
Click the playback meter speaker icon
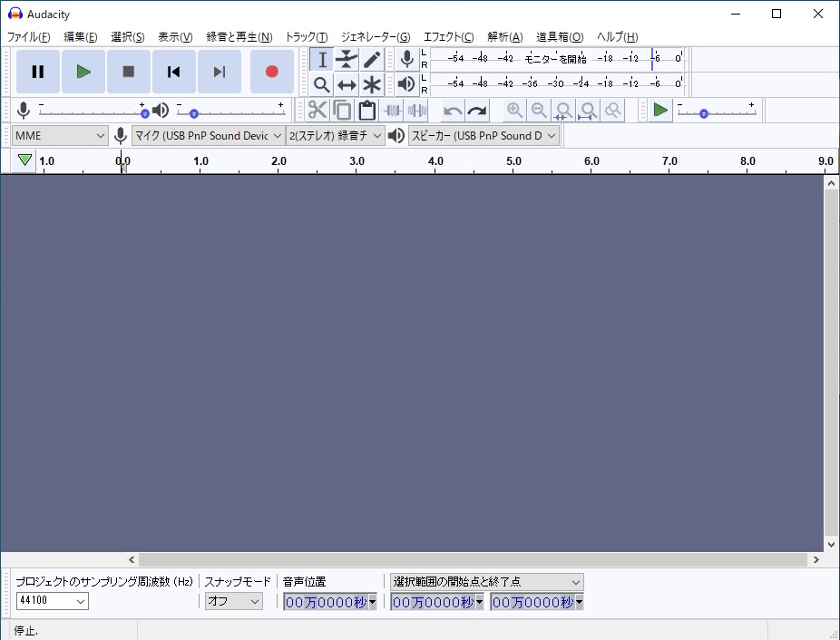coord(407,84)
